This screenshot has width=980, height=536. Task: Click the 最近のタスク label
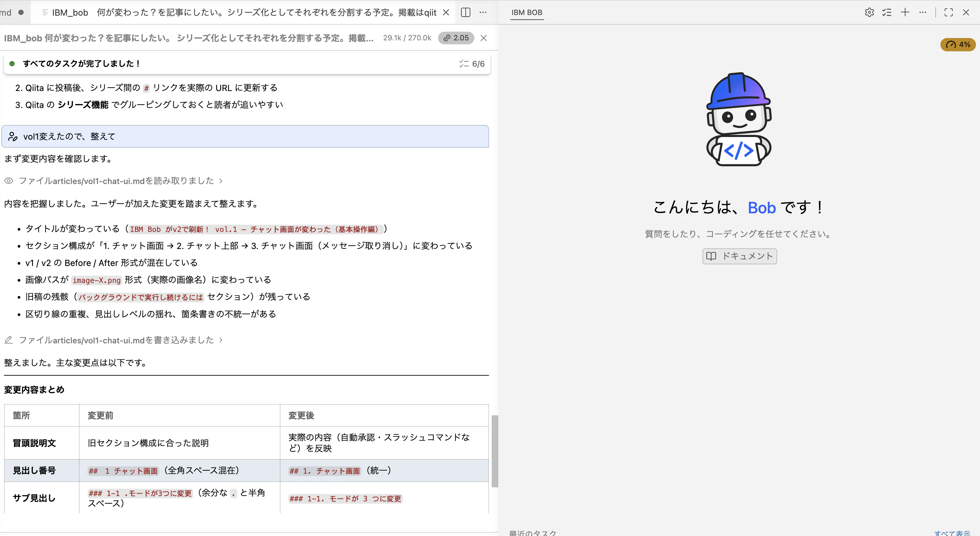tap(533, 533)
